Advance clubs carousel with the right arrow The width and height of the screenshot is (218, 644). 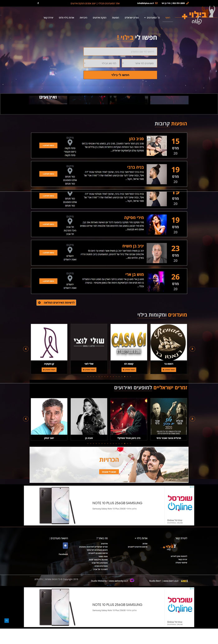coord(192,349)
